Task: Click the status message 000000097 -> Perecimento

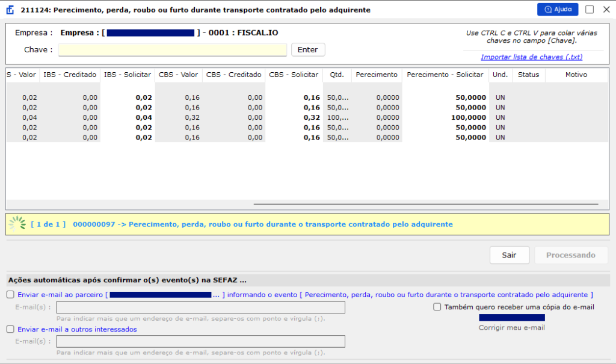Action: click(263, 224)
